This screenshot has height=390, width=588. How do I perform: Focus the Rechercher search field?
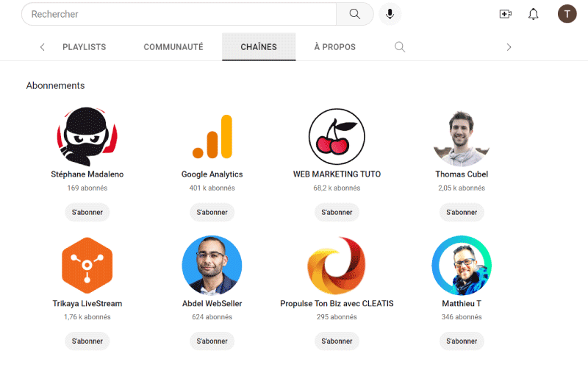[x=179, y=14]
